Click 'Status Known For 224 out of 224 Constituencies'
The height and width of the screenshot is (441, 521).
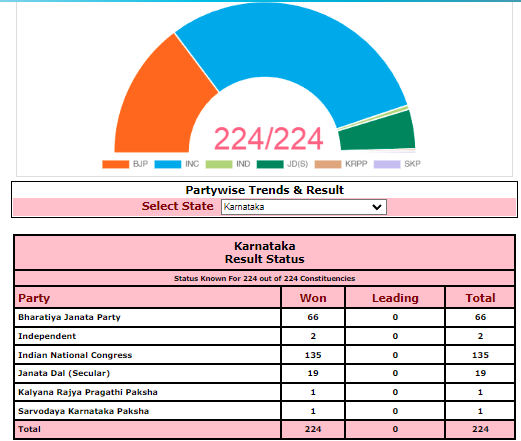tap(265, 278)
